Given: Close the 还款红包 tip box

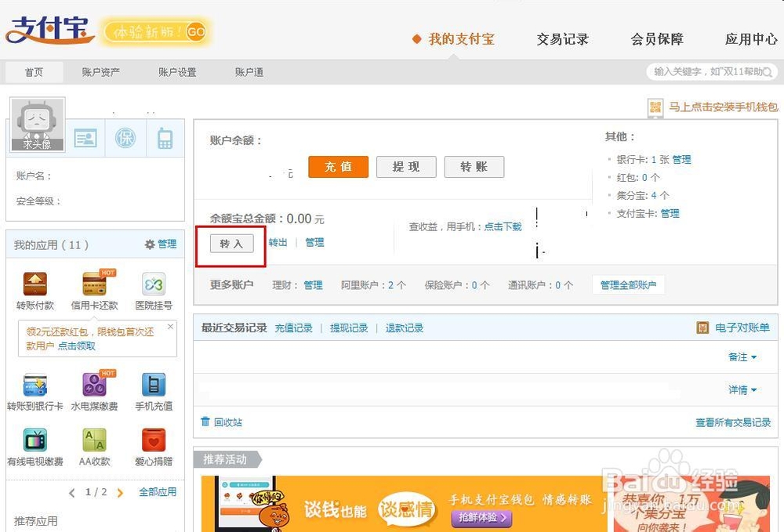Looking at the screenshot, I should pyautogui.click(x=170, y=327).
